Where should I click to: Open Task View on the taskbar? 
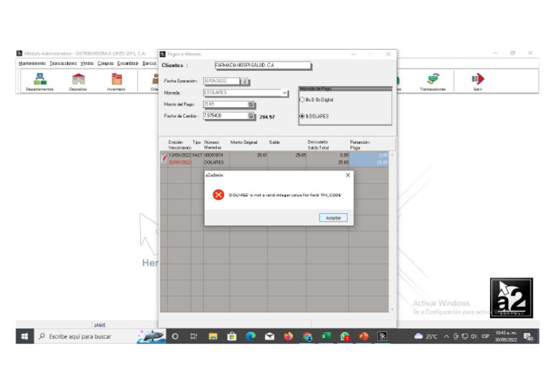coord(194,336)
